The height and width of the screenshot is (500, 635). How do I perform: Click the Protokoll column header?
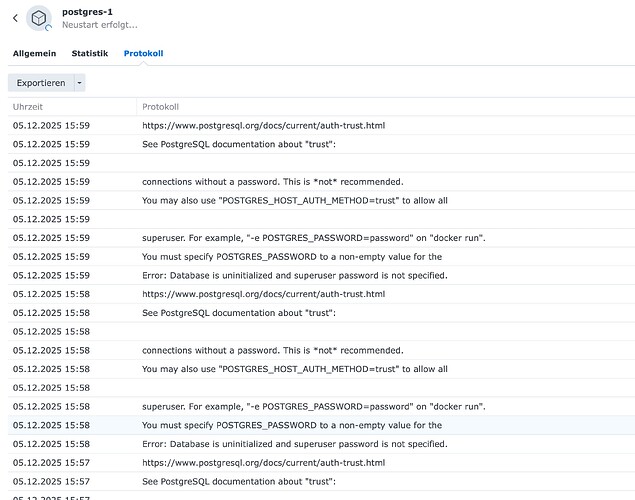[160, 106]
